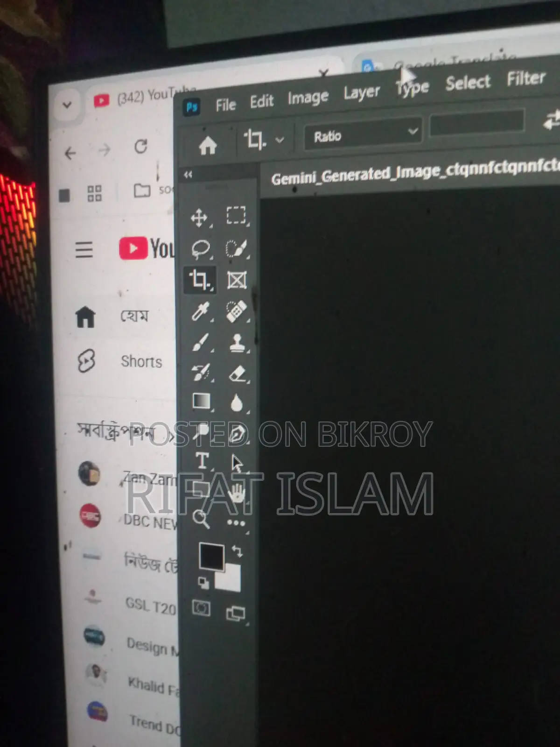Change the screen mode
The image size is (560, 747).
(x=236, y=613)
